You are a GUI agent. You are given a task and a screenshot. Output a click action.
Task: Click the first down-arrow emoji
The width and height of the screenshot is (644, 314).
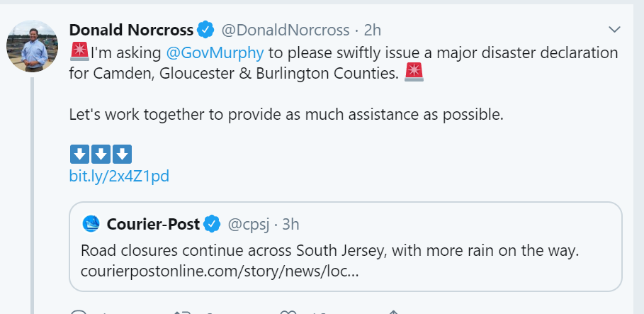(79, 154)
